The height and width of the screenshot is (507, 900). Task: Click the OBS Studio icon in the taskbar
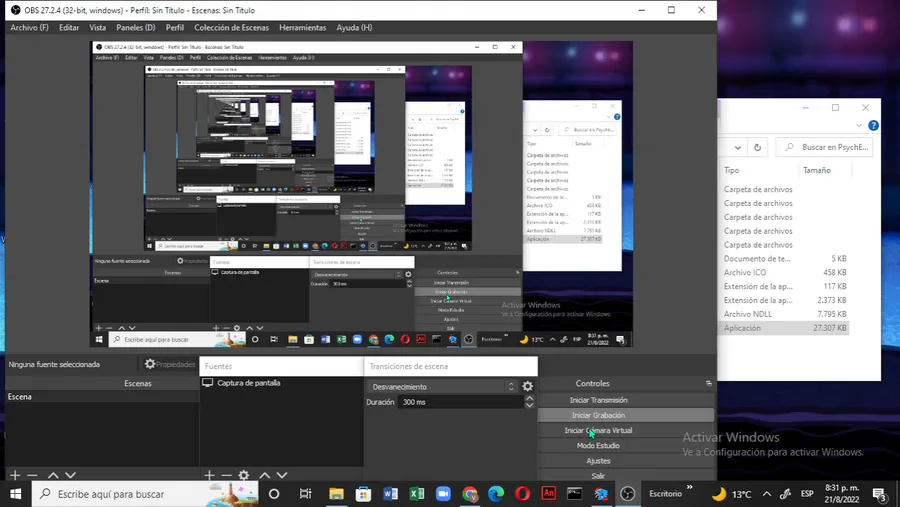(x=627, y=494)
